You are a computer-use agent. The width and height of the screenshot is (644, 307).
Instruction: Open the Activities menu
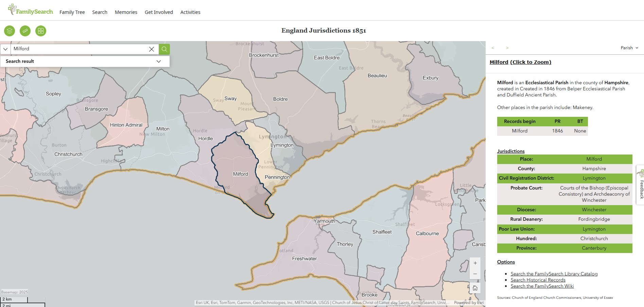point(190,12)
